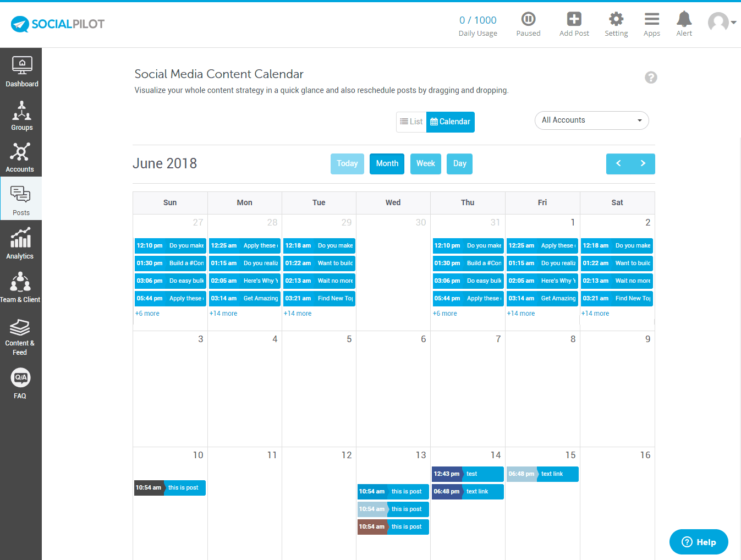Image resolution: width=741 pixels, height=560 pixels.
Task: Open Groups in the sidebar
Action: point(21,116)
